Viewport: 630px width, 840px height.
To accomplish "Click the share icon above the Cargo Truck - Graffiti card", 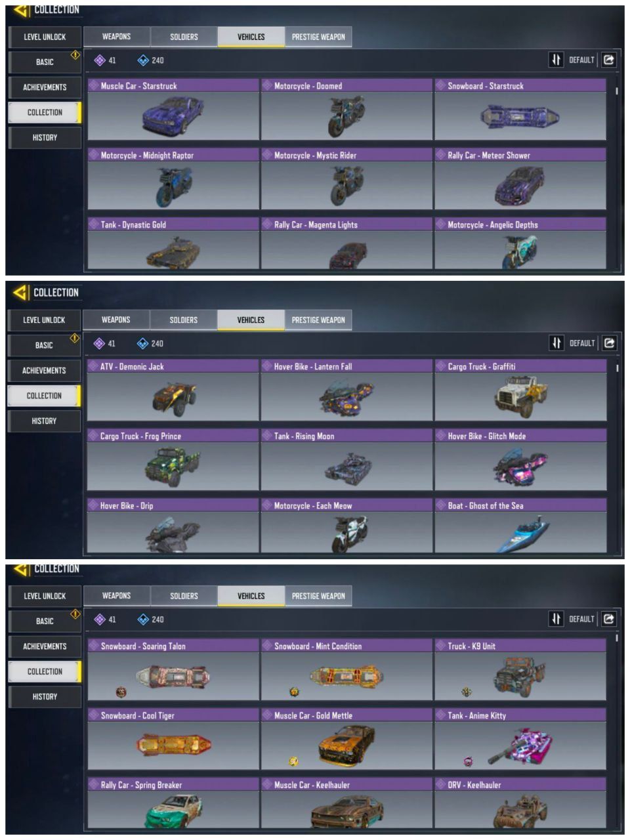I will (x=609, y=343).
